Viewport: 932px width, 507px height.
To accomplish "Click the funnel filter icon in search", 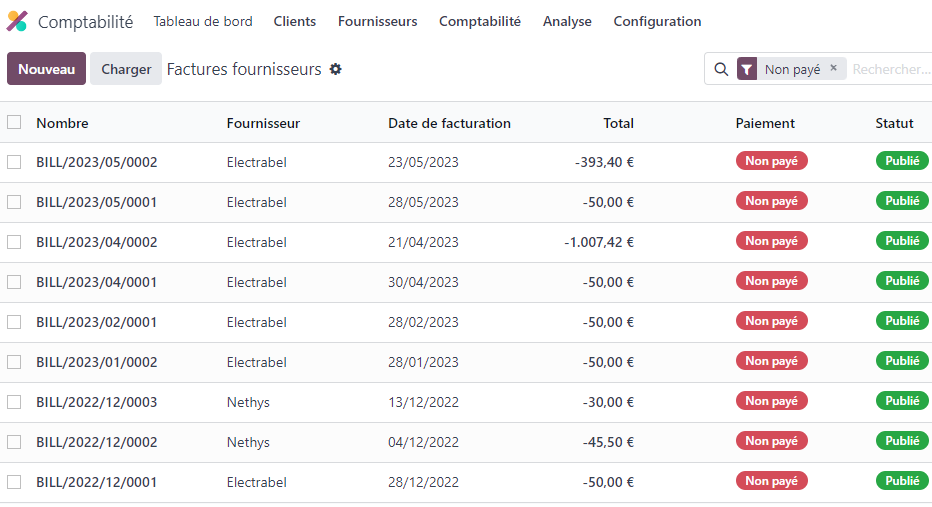I will tap(747, 69).
